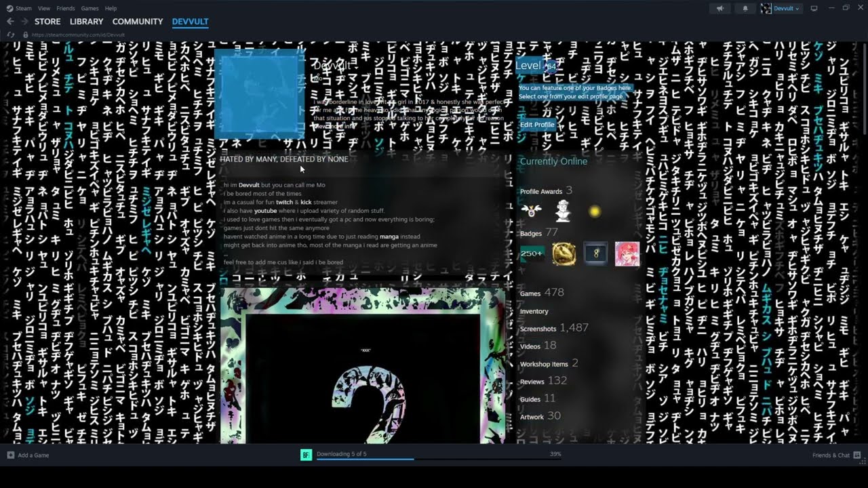
Task: Click the forward navigation arrow
Action: click(25, 22)
